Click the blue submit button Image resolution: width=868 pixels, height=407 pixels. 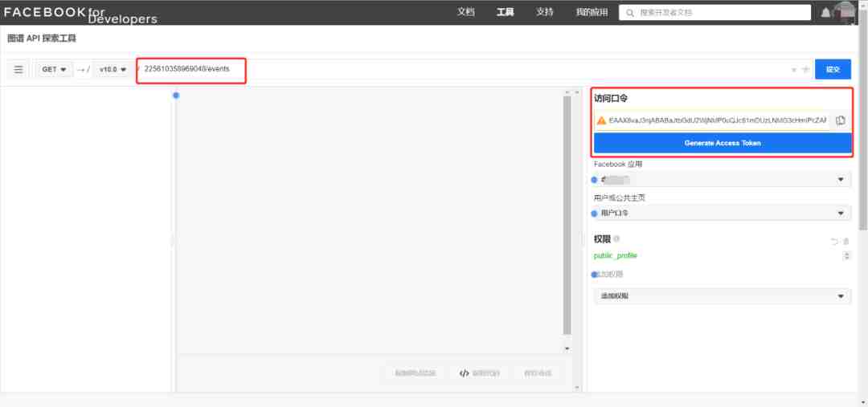coord(833,70)
